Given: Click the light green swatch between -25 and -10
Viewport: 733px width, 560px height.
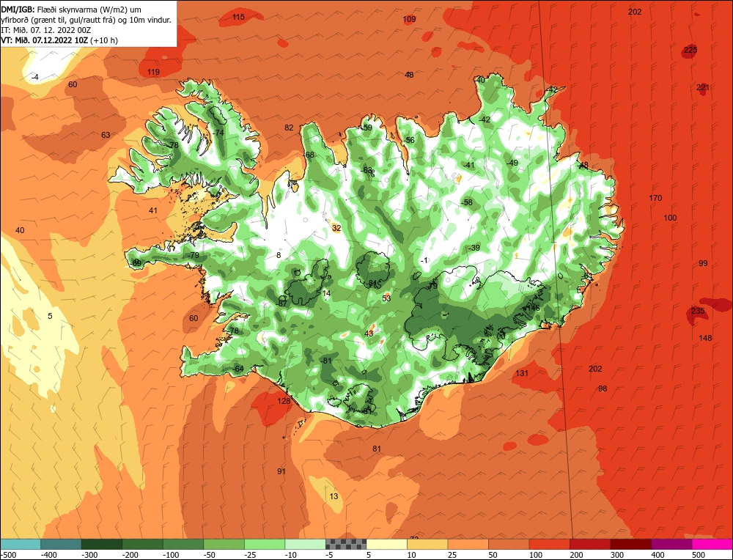Looking at the screenshot, I should tap(265, 544).
